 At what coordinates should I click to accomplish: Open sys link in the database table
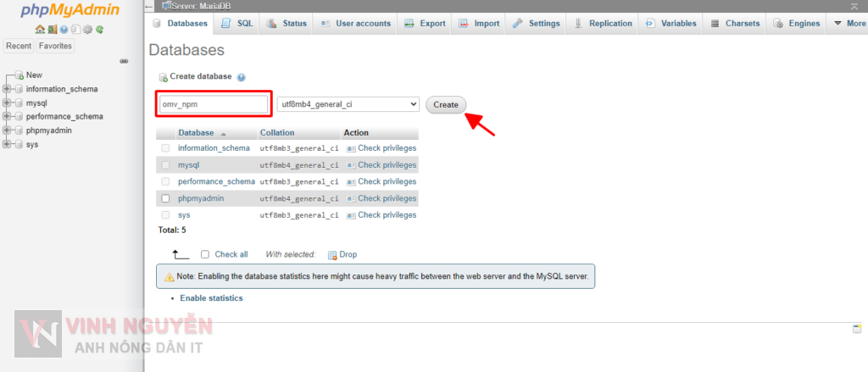click(x=184, y=214)
